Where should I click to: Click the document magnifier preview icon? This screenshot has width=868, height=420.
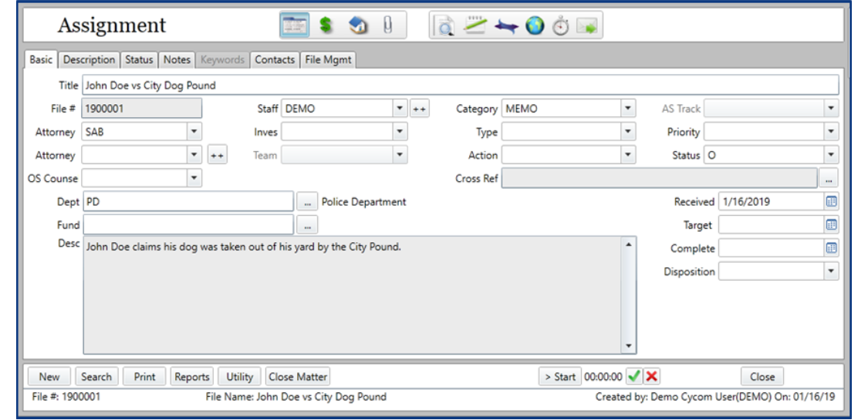tap(444, 26)
